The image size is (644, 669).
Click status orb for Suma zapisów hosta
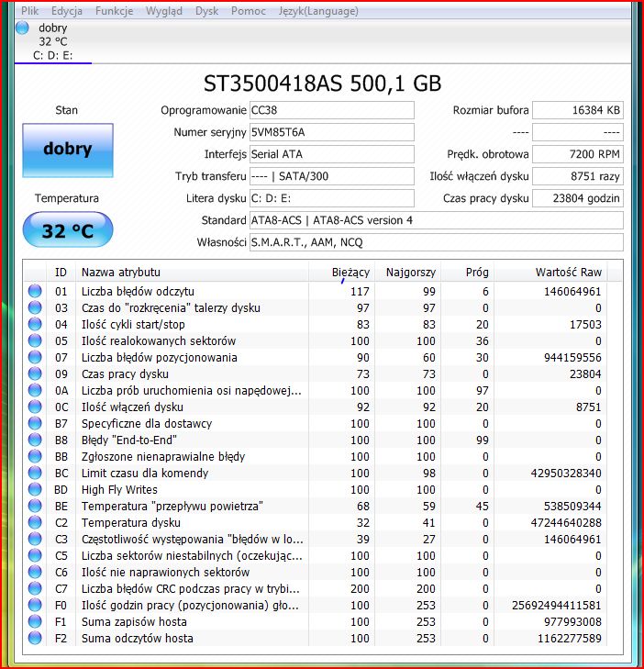(35, 621)
